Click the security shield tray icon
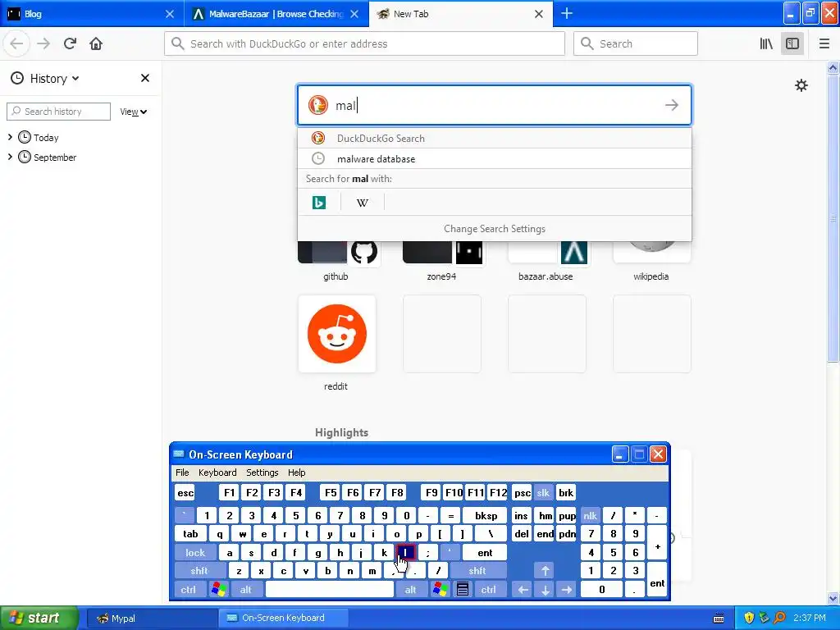The width and height of the screenshot is (840, 630). point(749,618)
